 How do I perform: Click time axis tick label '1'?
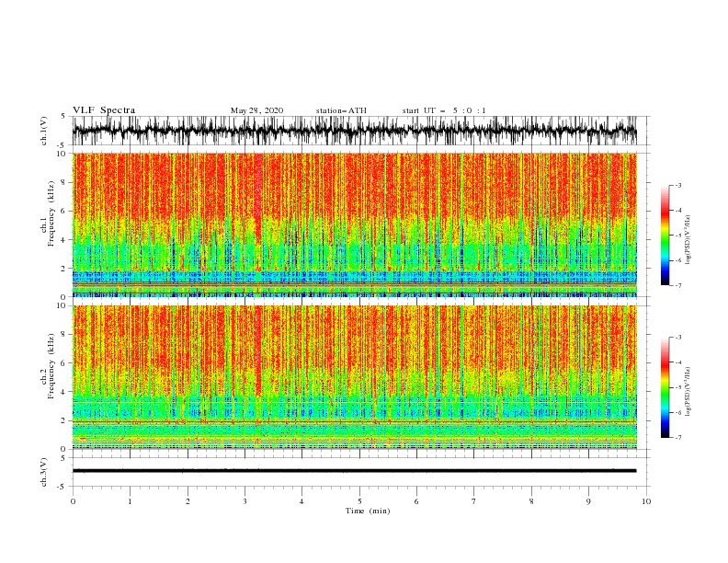point(131,501)
